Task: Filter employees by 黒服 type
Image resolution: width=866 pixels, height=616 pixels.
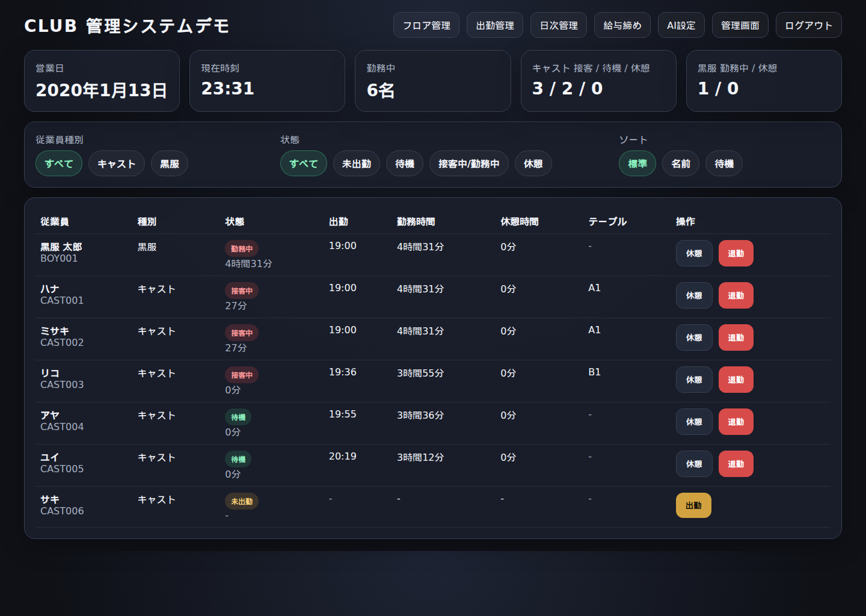Action: point(170,164)
